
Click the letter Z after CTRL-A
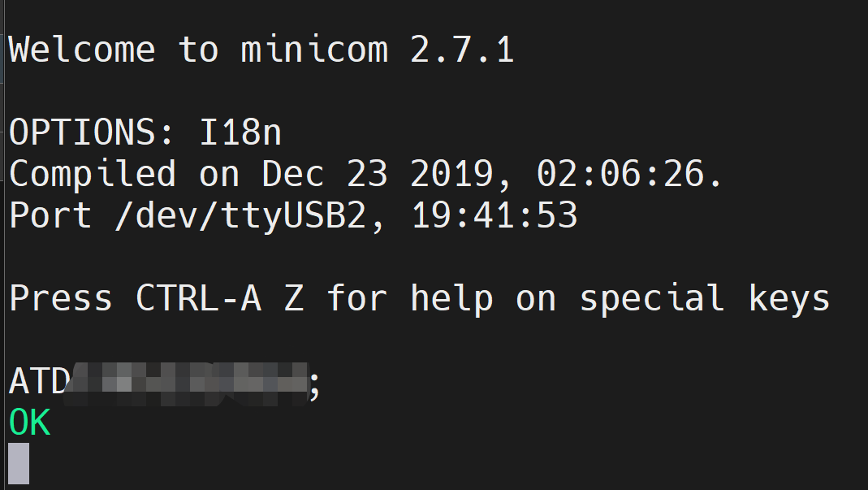(x=294, y=298)
